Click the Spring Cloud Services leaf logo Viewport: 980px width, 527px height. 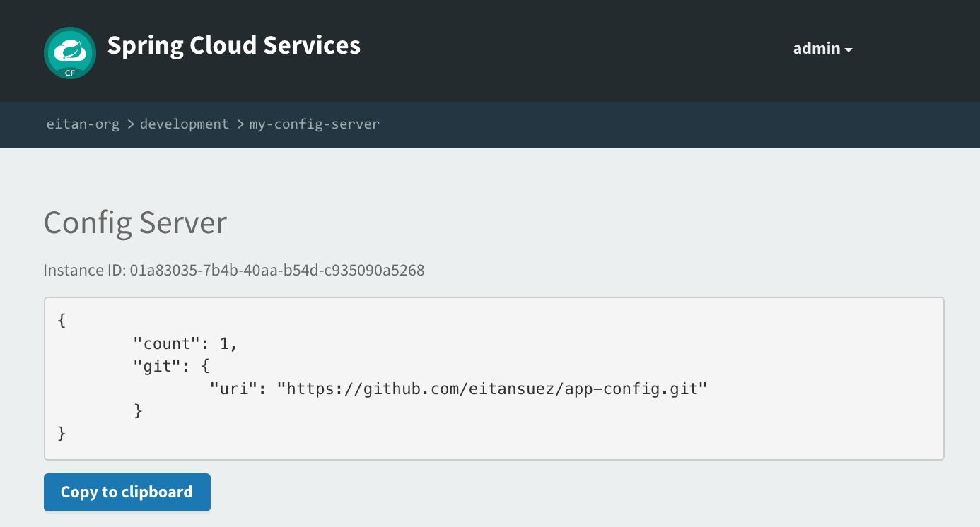[x=70, y=52]
